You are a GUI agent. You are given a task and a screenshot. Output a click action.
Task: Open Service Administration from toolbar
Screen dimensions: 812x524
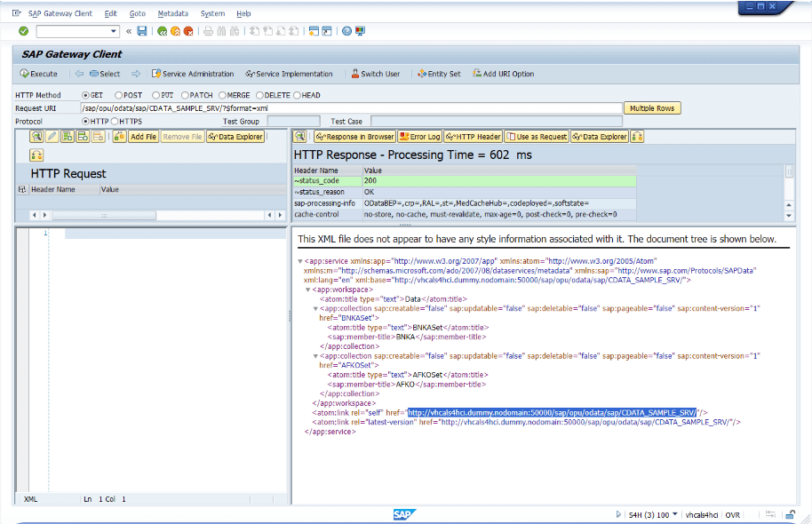pyautogui.click(x=192, y=74)
